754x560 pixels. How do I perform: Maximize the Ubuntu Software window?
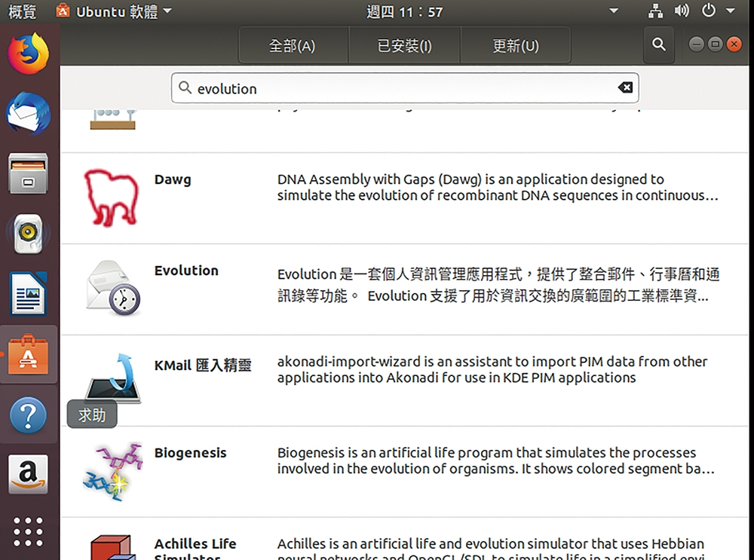click(715, 44)
